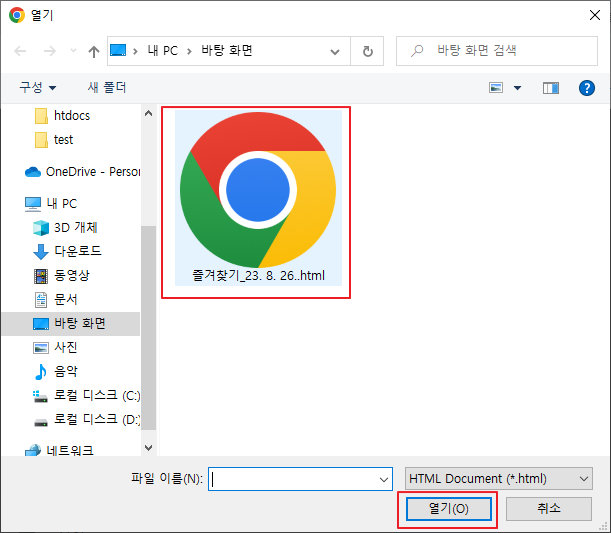Viewport: 611px width, 533px height.
Task: Go forward with the right arrow
Action: pyautogui.click(x=49, y=51)
